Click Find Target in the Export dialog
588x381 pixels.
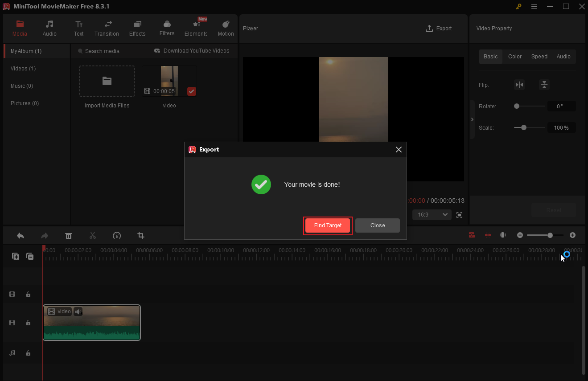(x=328, y=225)
